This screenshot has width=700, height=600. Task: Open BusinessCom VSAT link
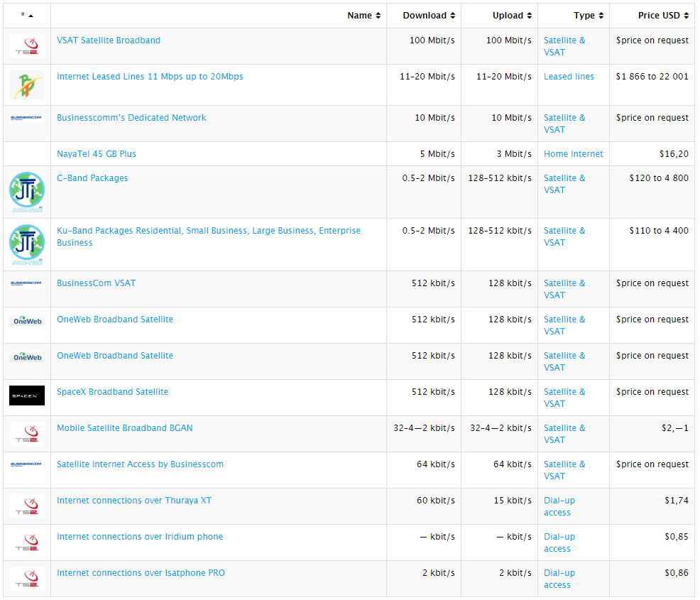[96, 283]
